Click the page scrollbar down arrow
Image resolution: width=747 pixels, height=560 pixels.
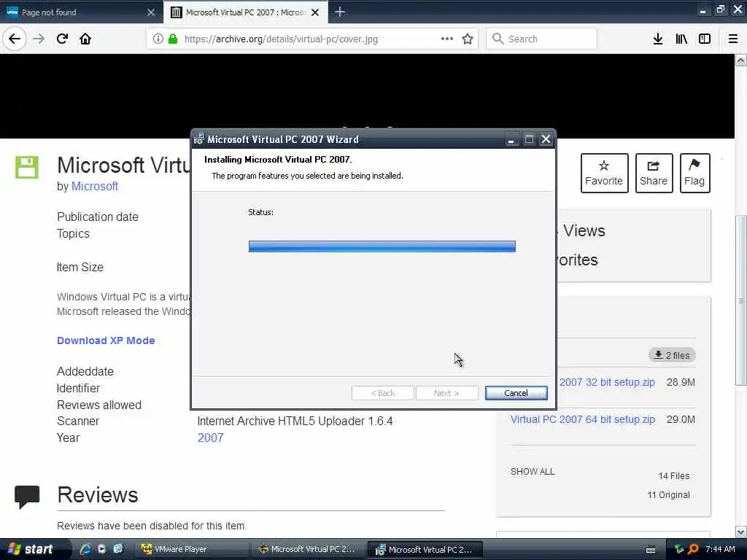(741, 532)
